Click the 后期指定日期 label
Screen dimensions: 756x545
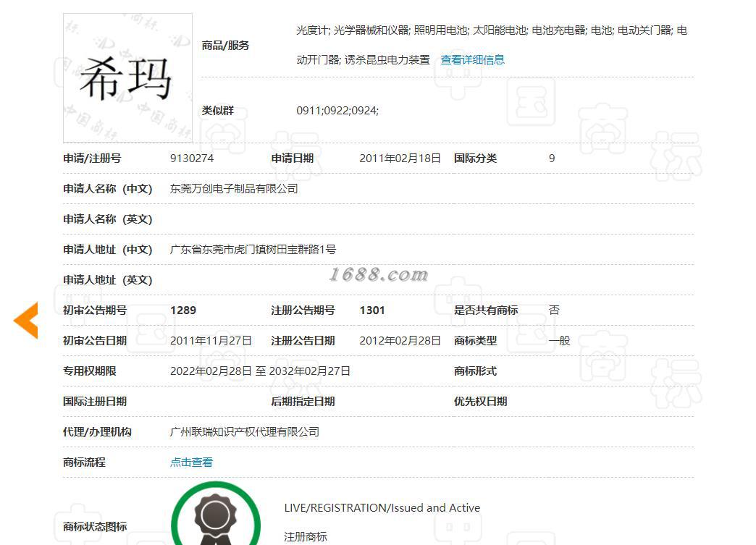[303, 402]
